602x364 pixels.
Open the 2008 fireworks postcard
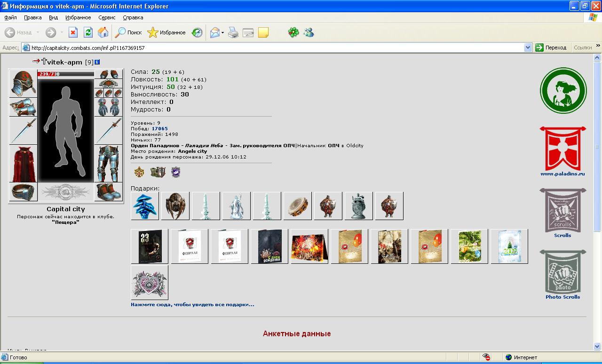point(309,246)
